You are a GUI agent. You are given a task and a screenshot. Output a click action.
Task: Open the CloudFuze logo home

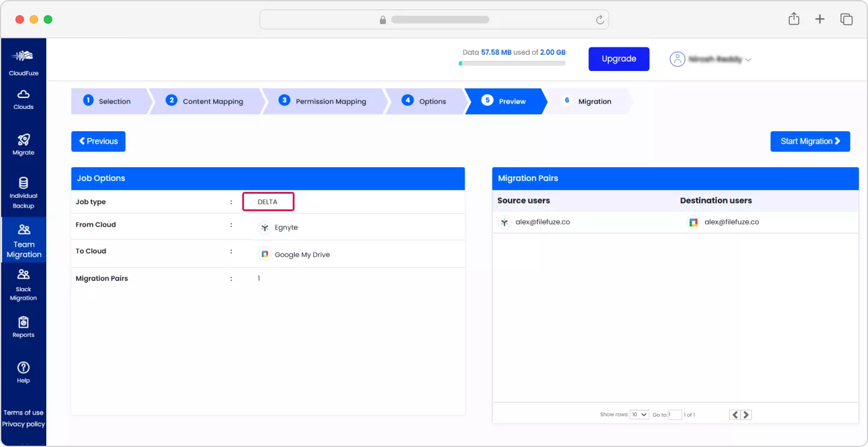click(23, 61)
